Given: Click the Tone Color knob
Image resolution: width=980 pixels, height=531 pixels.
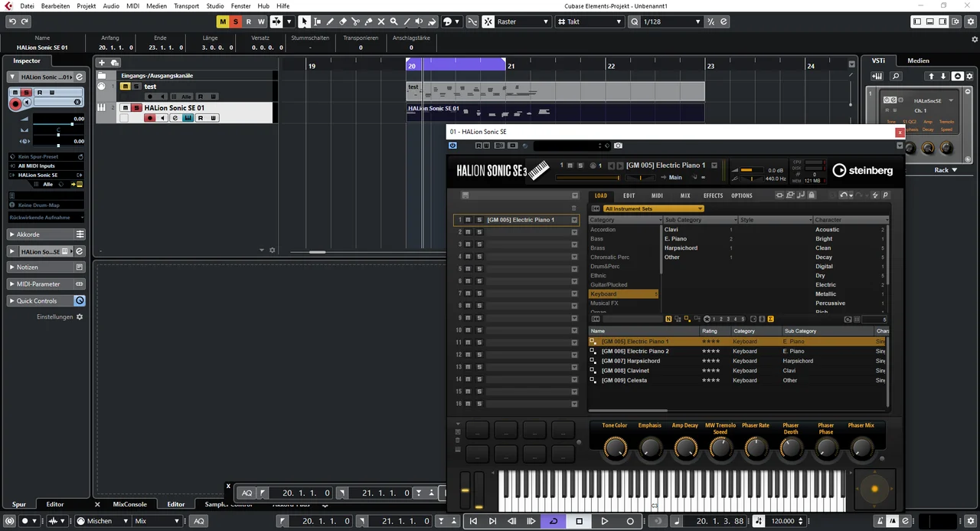Looking at the screenshot, I should 614,447.
